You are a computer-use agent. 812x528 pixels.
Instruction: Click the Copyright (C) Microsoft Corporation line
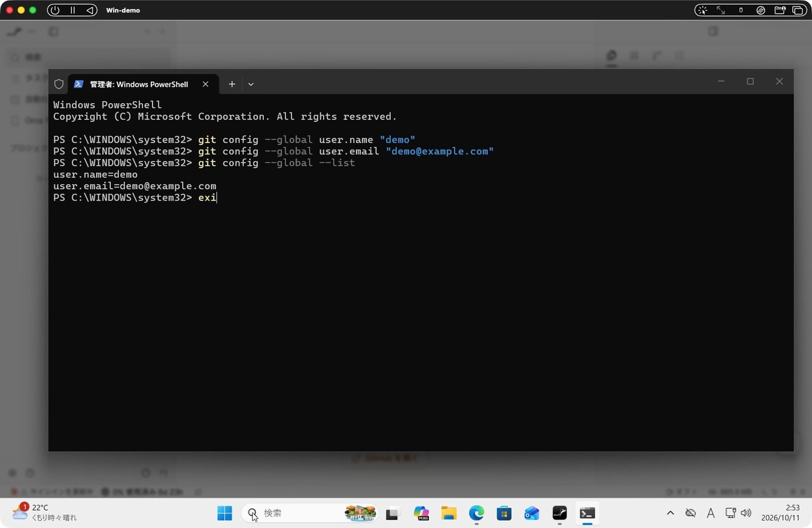225,116
